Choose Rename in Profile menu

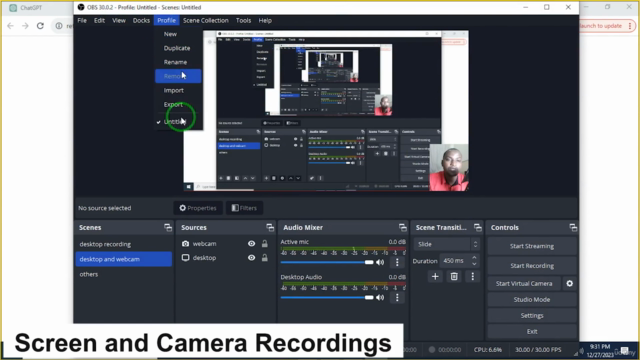(178, 62)
